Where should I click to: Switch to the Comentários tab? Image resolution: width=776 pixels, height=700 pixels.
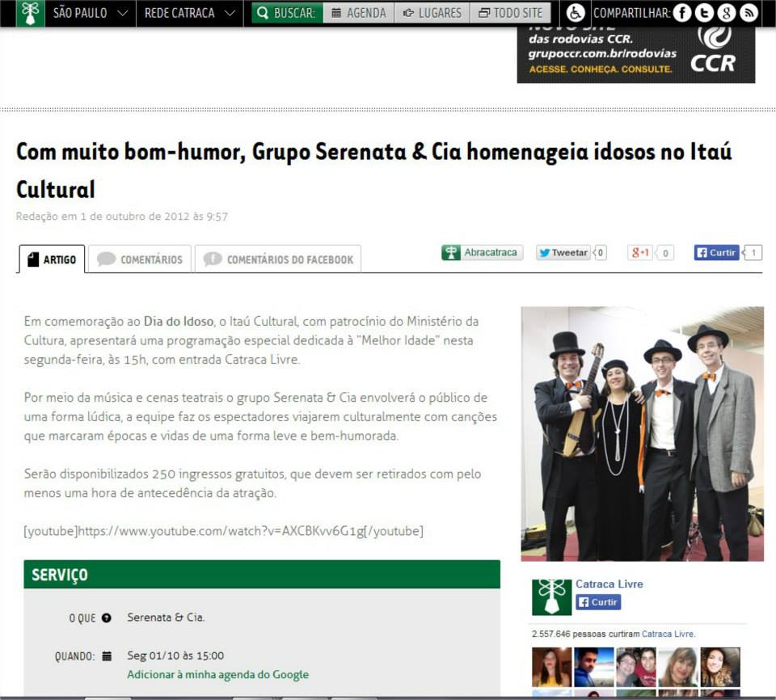[x=140, y=259]
